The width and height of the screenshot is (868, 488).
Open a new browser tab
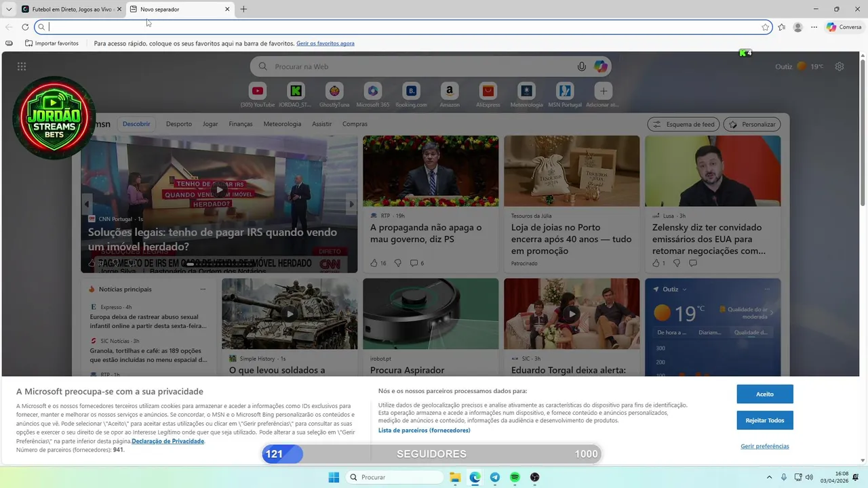pyautogui.click(x=243, y=9)
